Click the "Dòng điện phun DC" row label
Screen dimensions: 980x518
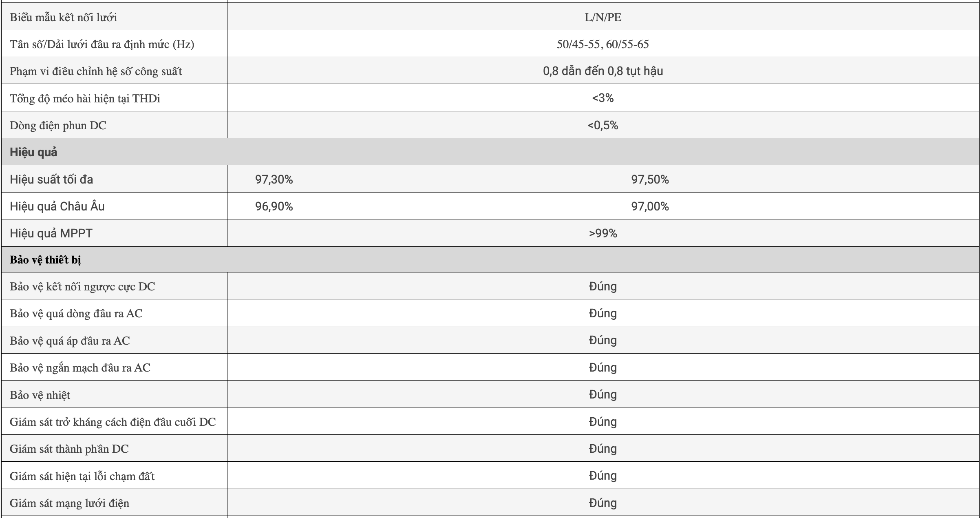pos(58,125)
